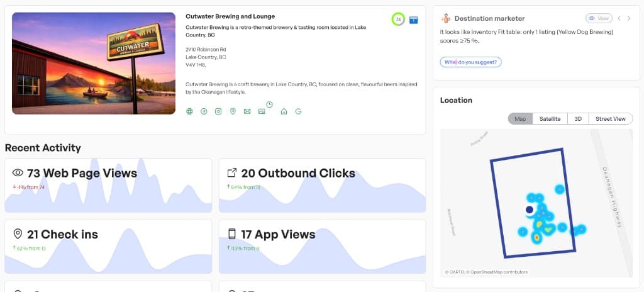This screenshot has width=644, height=292.
Task: Click the blue calendar icon beside score
Action: tap(414, 20)
